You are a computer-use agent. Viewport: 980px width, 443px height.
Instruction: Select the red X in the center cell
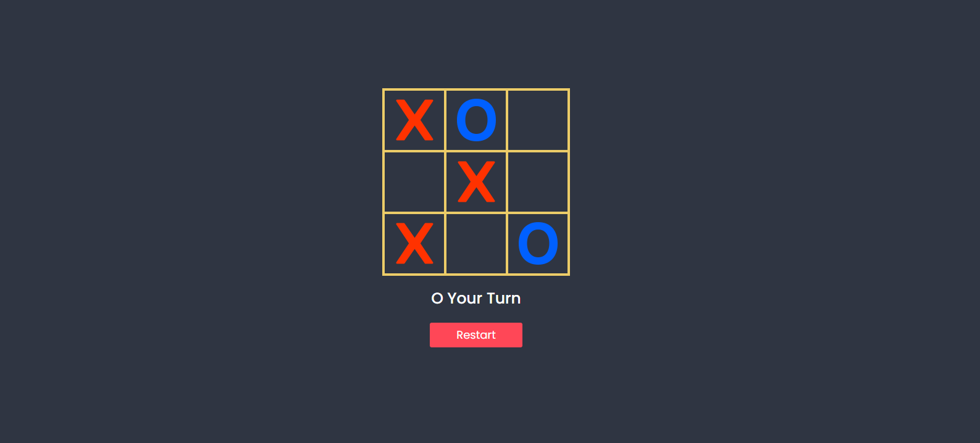[x=476, y=182]
